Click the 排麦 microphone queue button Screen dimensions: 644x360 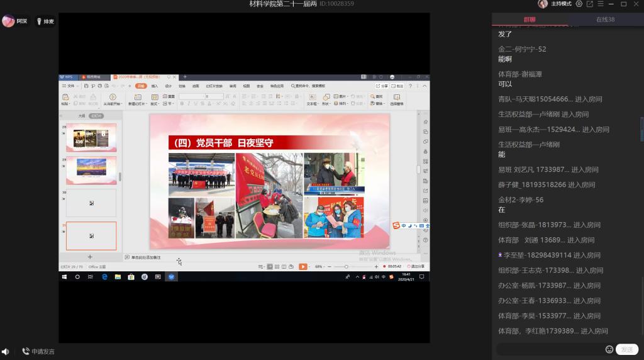[x=45, y=21]
